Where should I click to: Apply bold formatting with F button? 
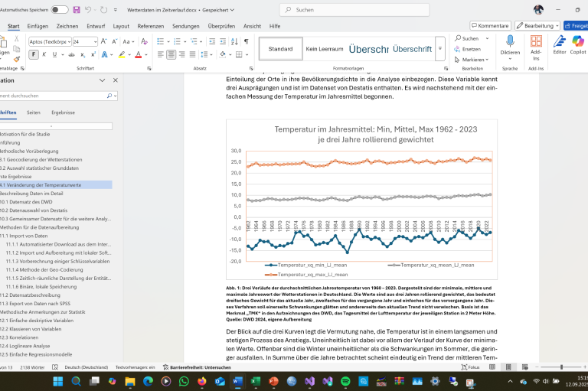(x=33, y=54)
